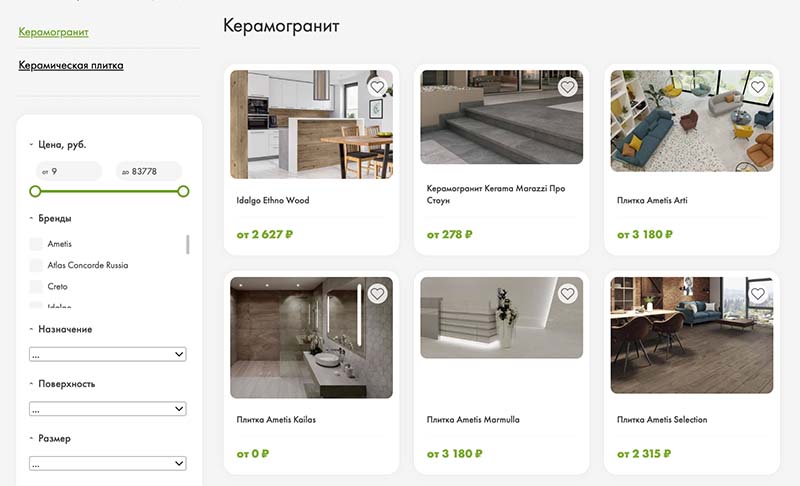The width and height of the screenshot is (800, 486).
Task: Collapse the Цена, руб. filter section
Action: [58, 145]
